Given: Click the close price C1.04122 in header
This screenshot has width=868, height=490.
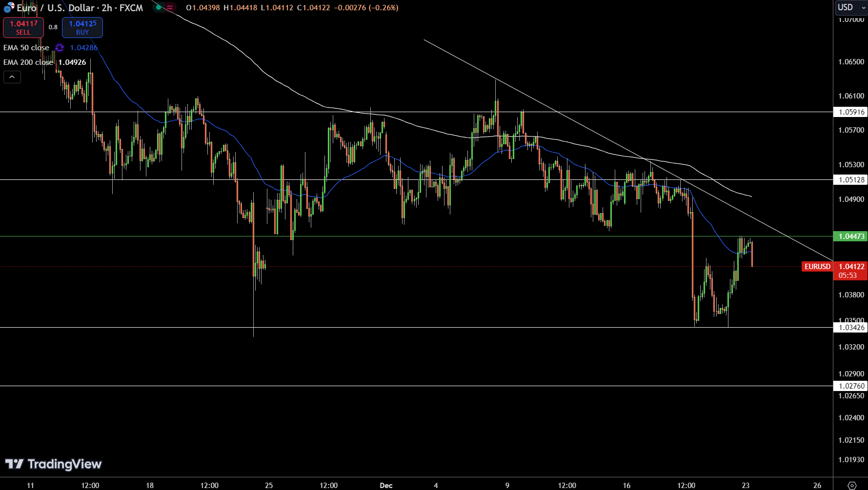Looking at the screenshot, I should pyautogui.click(x=313, y=8).
